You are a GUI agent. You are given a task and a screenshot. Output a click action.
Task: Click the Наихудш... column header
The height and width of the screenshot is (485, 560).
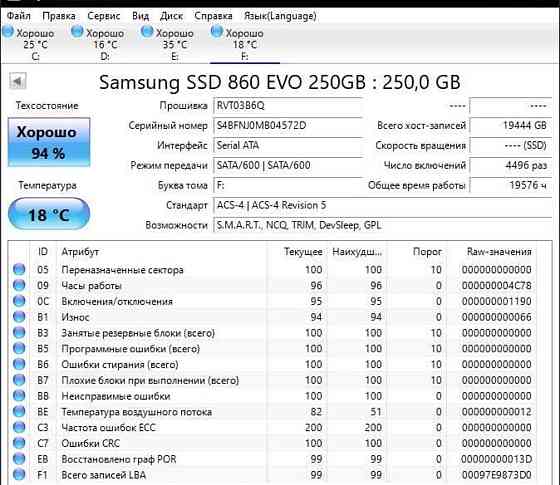357,252
